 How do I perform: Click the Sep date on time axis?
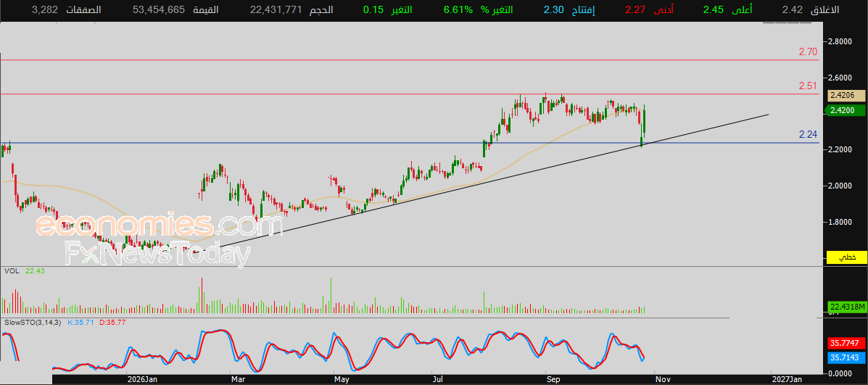[x=553, y=379]
